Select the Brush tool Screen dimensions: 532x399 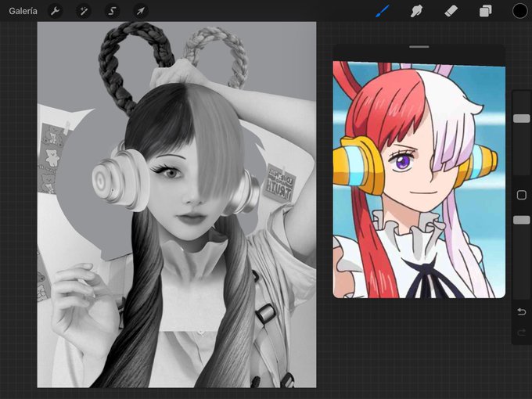[383, 11]
